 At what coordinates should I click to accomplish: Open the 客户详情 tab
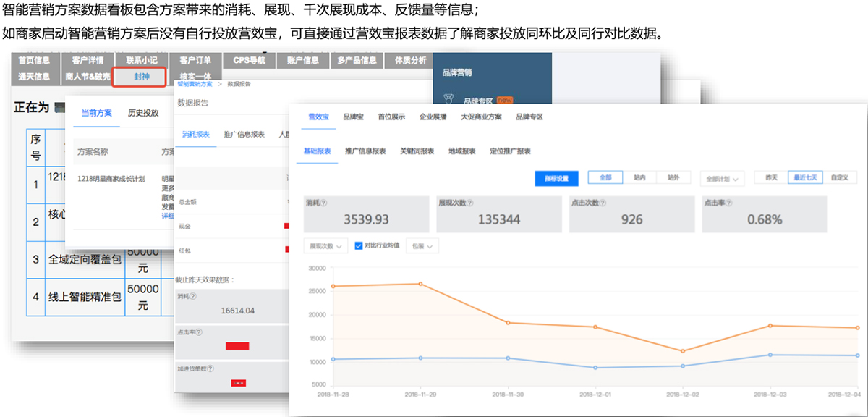88,60
